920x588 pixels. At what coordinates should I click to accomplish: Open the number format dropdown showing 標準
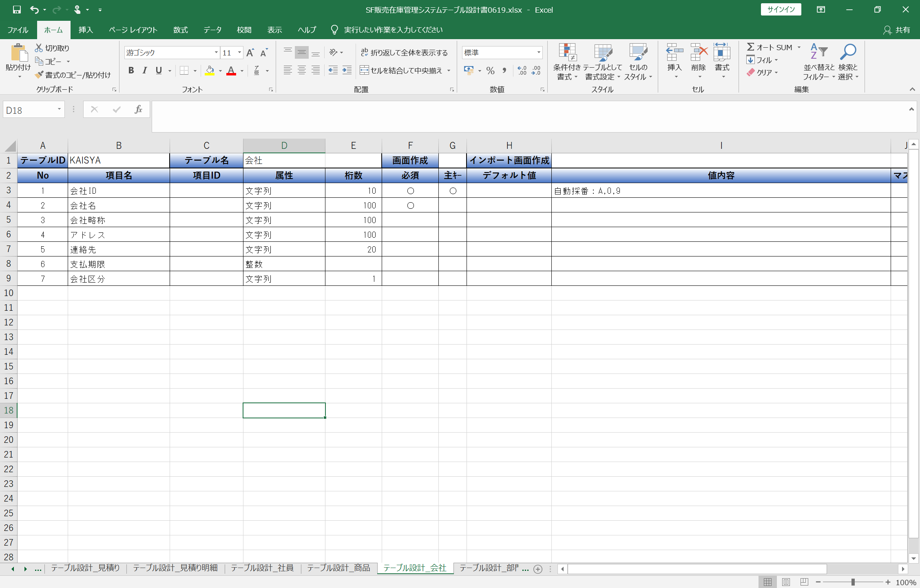(539, 53)
